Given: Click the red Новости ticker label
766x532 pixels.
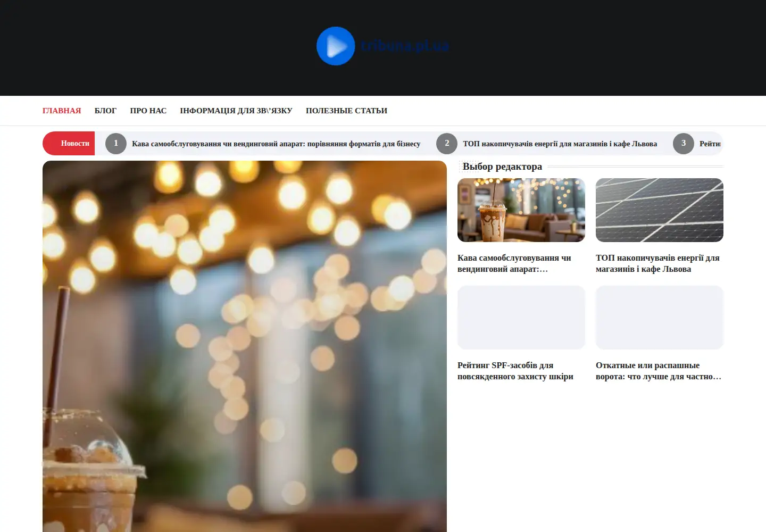Looking at the screenshot, I should [69, 143].
